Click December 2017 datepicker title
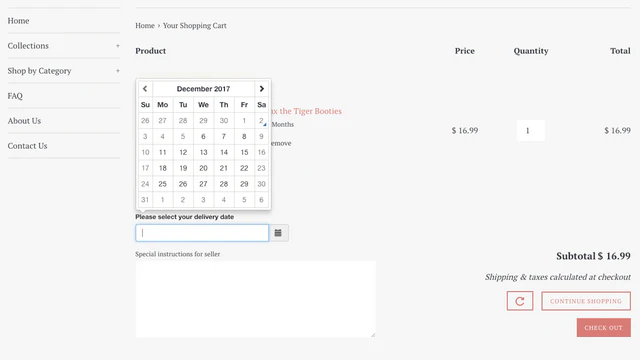Image resolution: width=640 pixels, height=360 pixels. point(203,89)
